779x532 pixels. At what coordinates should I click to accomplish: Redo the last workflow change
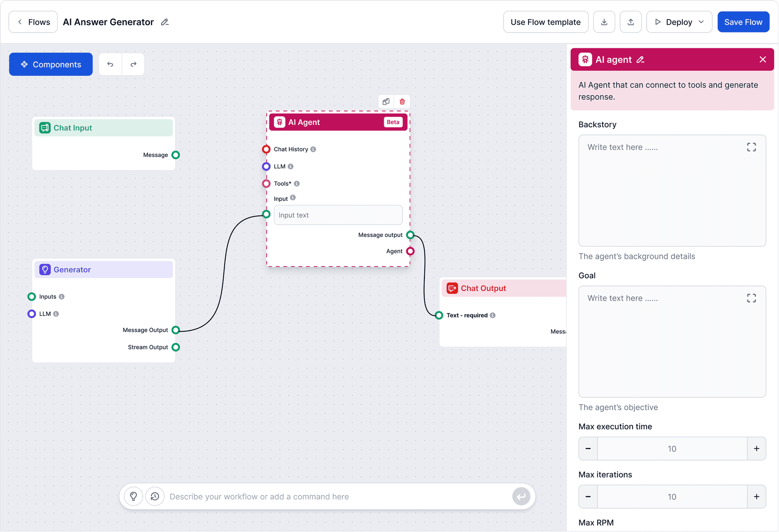133,64
